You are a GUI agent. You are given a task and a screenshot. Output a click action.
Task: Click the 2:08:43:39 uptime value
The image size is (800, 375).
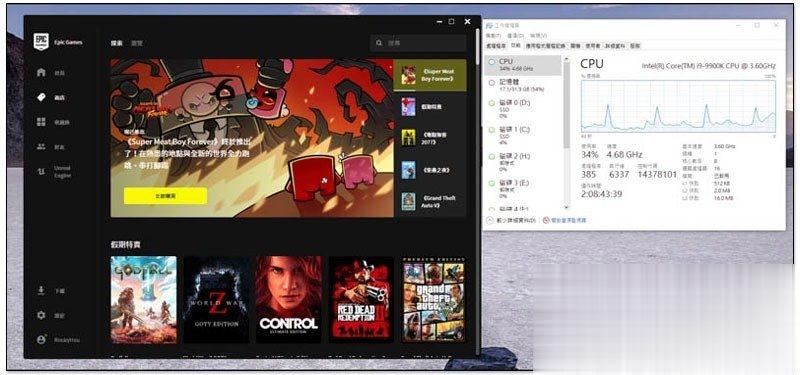click(x=602, y=194)
